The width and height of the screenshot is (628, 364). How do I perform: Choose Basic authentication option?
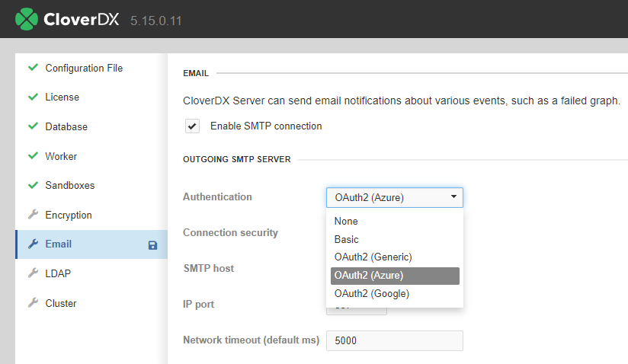pos(346,239)
